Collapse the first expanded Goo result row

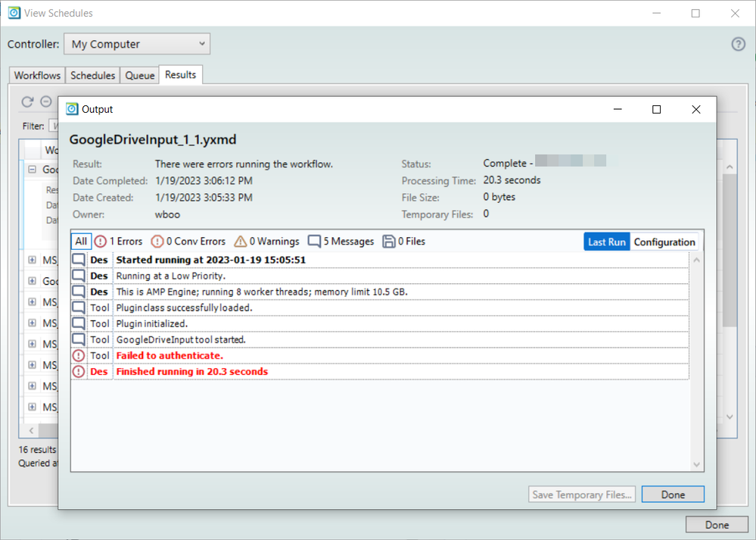32,170
